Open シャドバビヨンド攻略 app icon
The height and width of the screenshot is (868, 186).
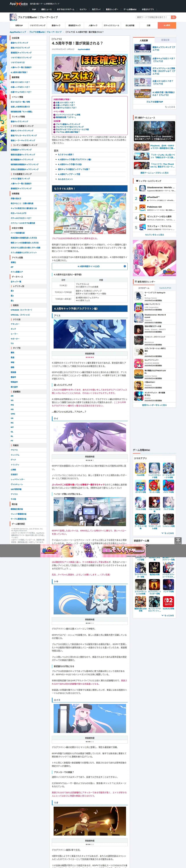(154, 468)
